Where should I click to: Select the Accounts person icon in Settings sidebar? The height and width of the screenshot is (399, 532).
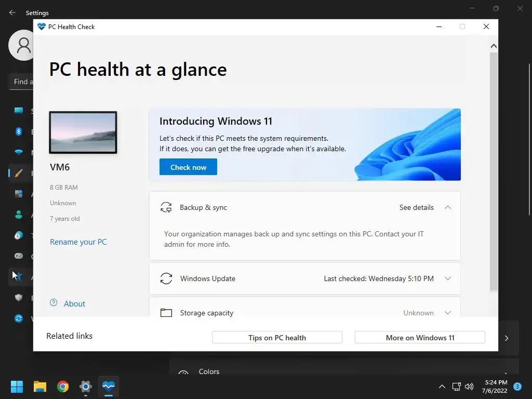pos(19,215)
